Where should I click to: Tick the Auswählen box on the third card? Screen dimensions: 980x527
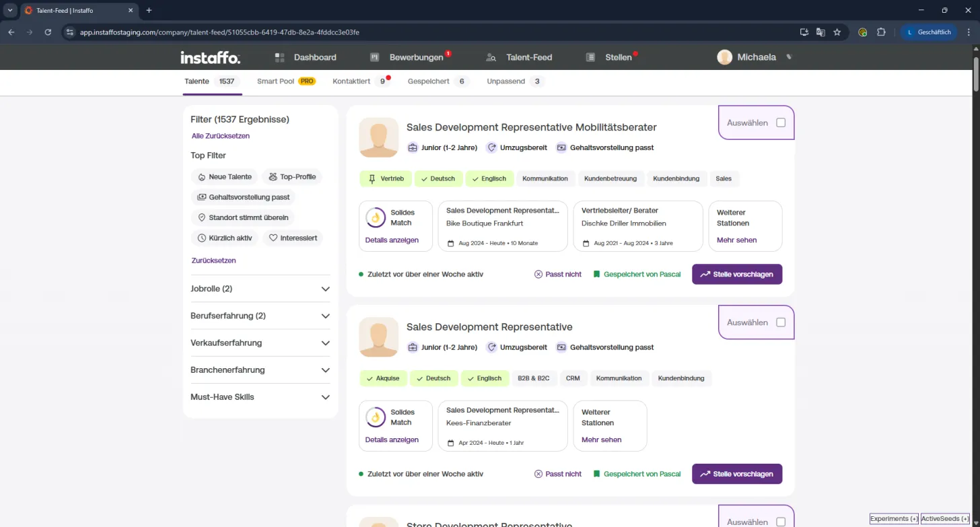(781, 522)
